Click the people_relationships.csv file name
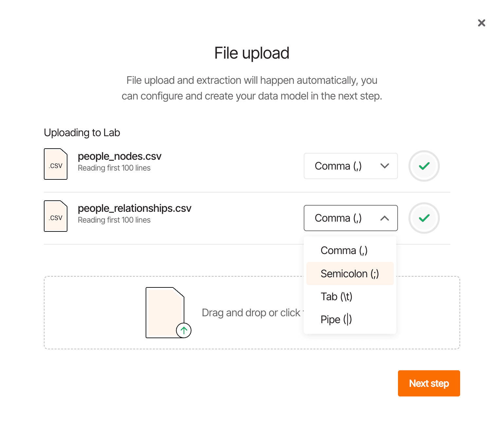The height and width of the screenshot is (440, 504). [x=135, y=209]
